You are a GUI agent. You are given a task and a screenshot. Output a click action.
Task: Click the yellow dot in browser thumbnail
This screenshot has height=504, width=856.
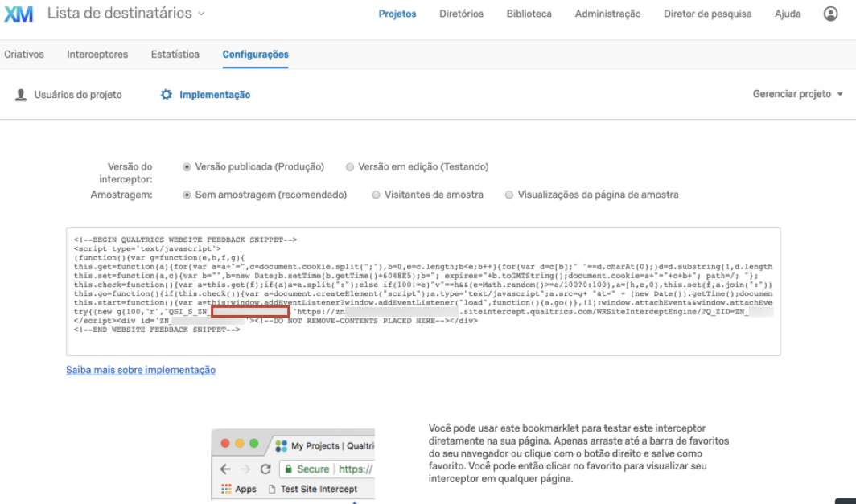pyautogui.click(x=240, y=444)
